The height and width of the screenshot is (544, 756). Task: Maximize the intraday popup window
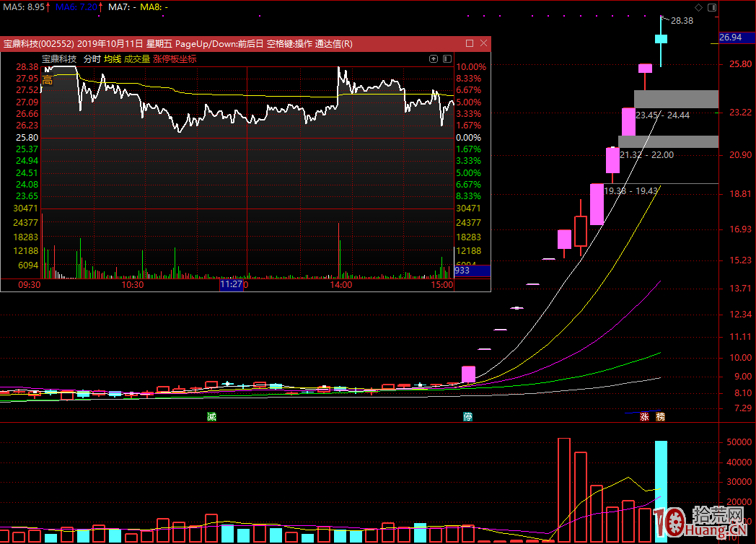click(470, 43)
